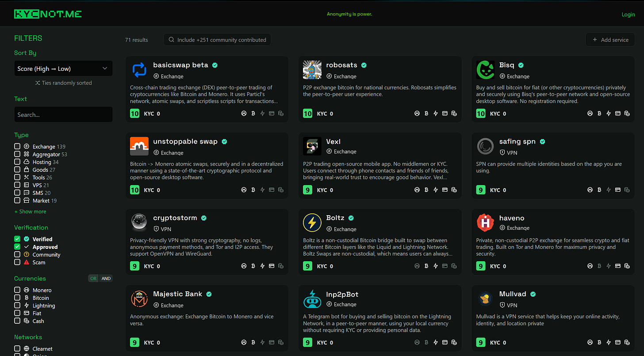Check the Market type filter

point(17,201)
